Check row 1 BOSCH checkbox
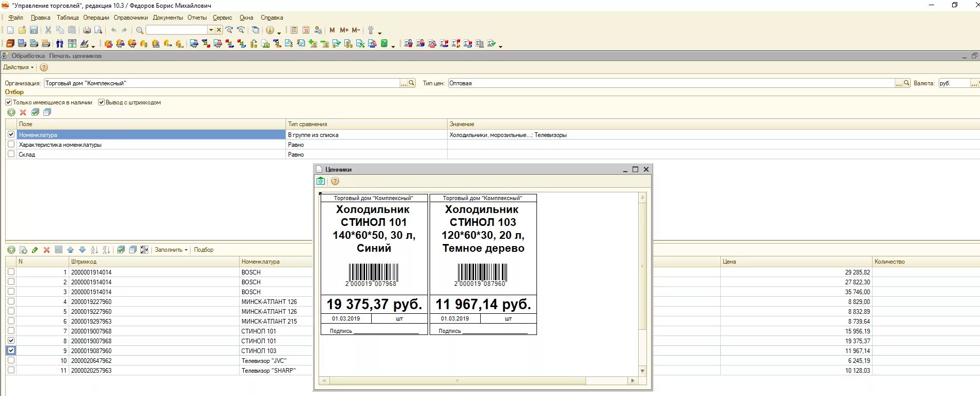This screenshot has height=396, width=980. tap(11, 272)
